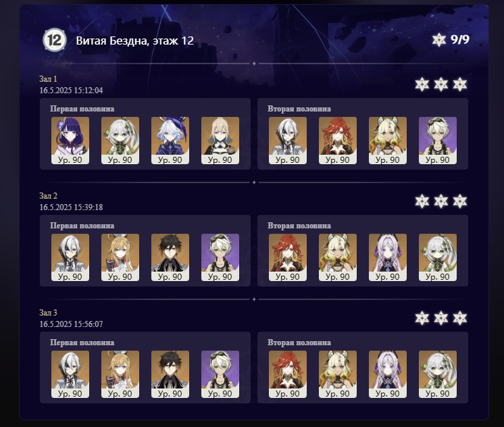This screenshot has width=504, height=427.
Task: Click red-haired character in Зал 1 second half
Action: coord(338,141)
